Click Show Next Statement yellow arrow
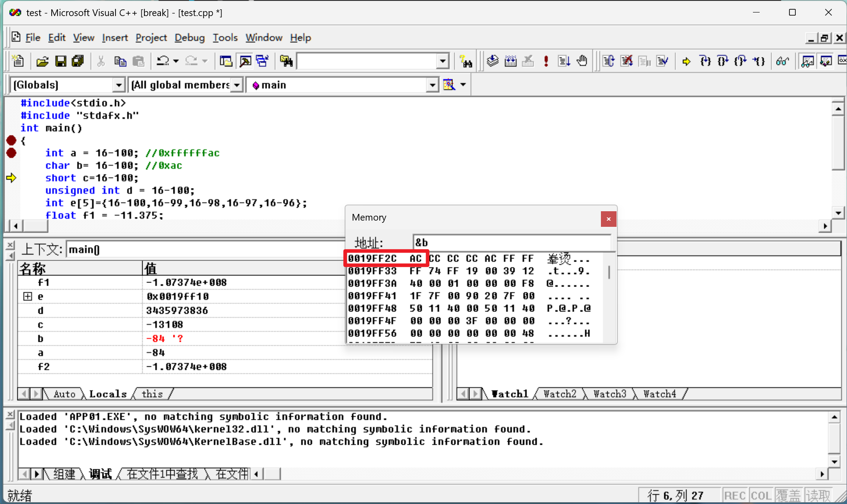The image size is (847, 504). 687,61
